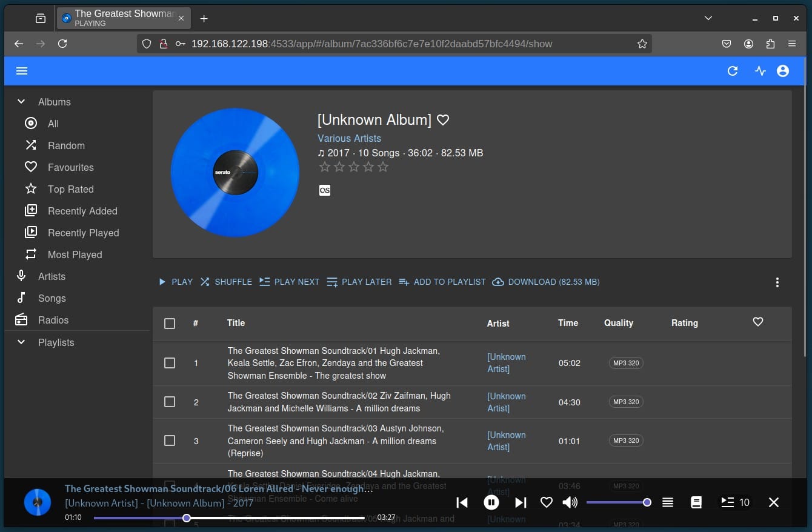Screen dimensions: 812x532
Task: Go back in browser history
Action: [x=19, y=44]
